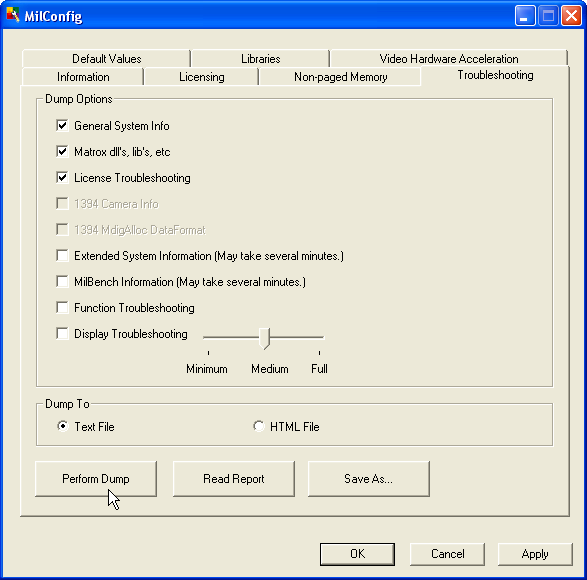Open the Read Report button
The width and height of the screenshot is (587, 580).
pyautogui.click(x=234, y=479)
